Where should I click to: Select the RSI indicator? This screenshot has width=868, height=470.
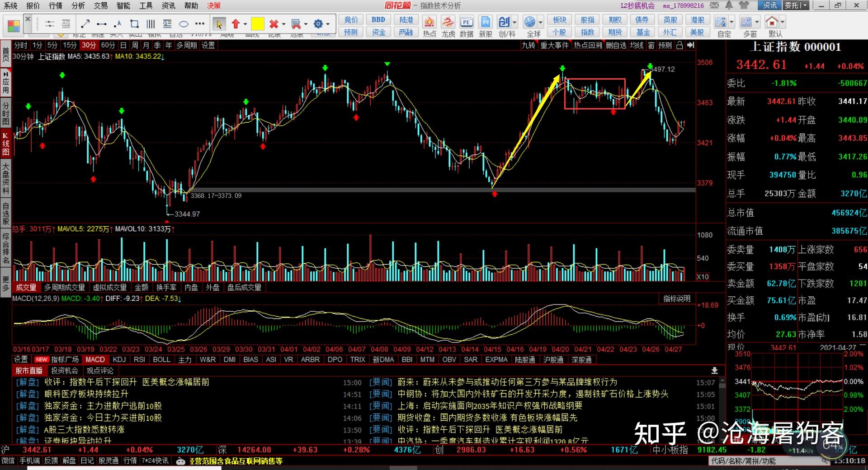click(139, 360)
